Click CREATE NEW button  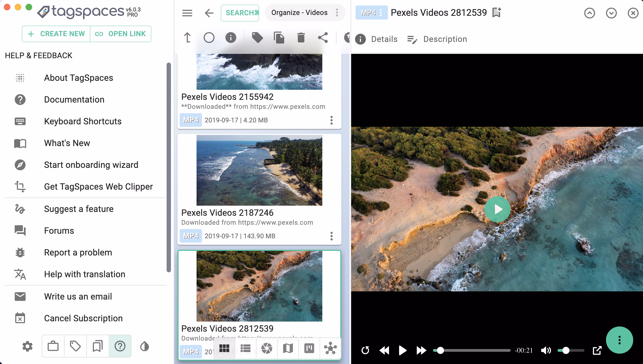click(x=56, y=34)
